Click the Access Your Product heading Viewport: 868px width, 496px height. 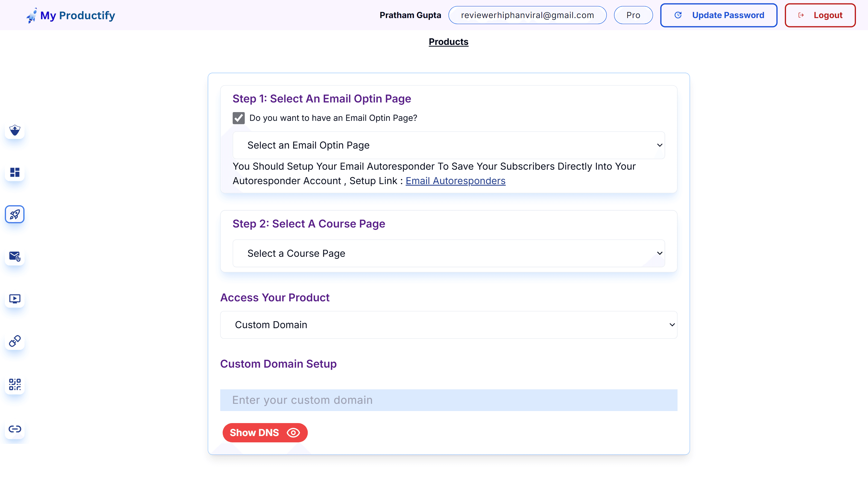[x=275, y=298]
